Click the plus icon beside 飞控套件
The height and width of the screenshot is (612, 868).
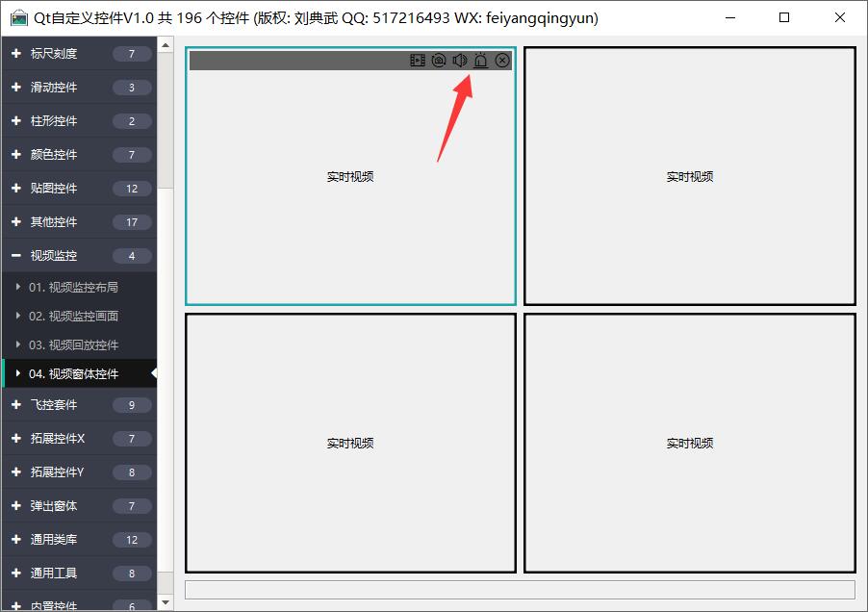[x=15, y=405]
